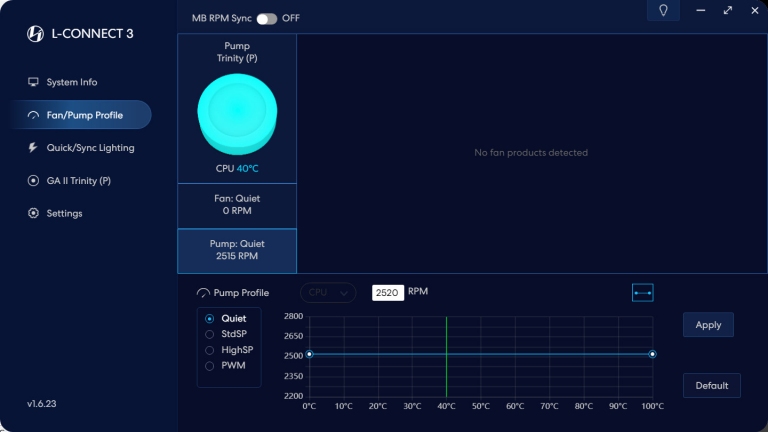The width and height of the screenshot is (768, 432).
Task: Click the Pump Profile gauge icon
Action: click(203, 293)
